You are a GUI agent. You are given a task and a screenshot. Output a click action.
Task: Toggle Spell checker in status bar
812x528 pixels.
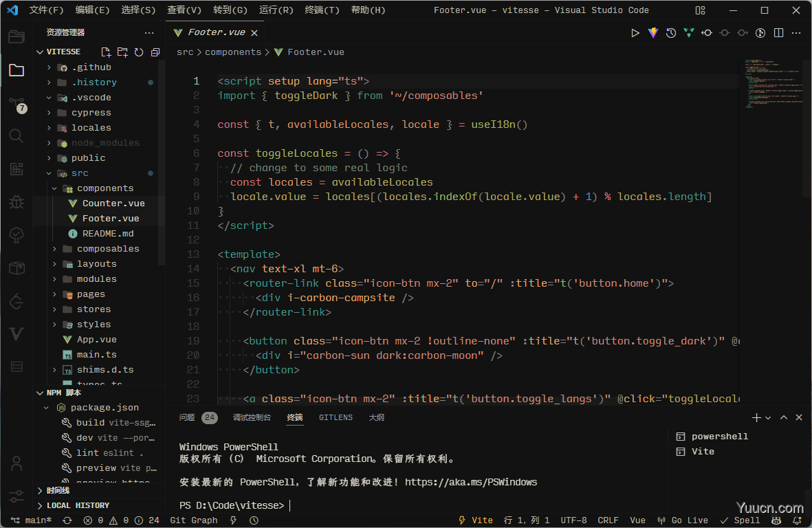(x=740, y=520)
